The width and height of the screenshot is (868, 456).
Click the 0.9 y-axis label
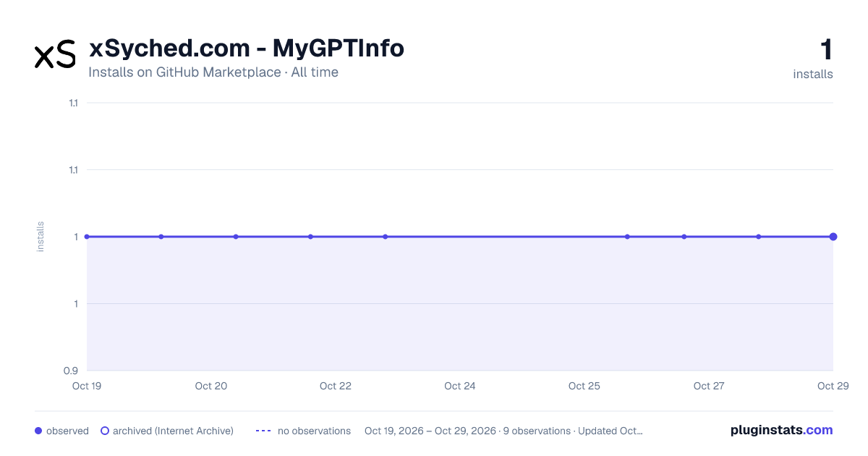(71, 371)
